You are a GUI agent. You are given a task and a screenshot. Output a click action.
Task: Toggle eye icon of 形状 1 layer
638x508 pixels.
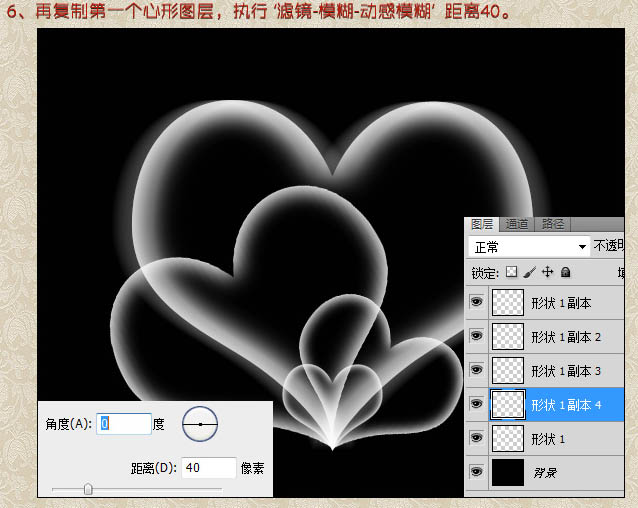coord(476,438)
